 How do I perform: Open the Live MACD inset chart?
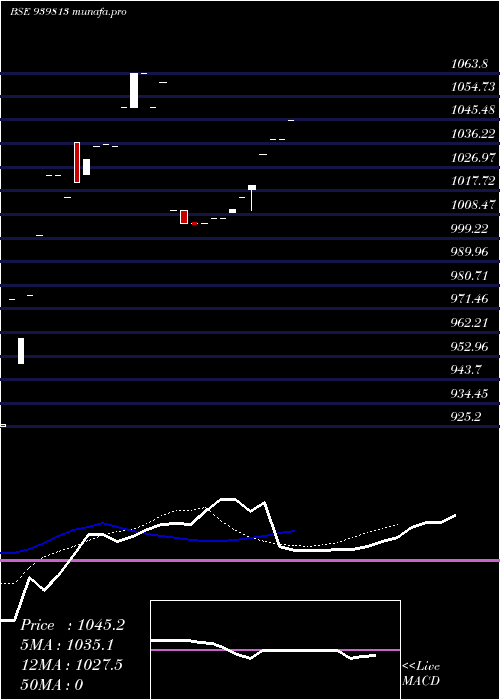275,650
